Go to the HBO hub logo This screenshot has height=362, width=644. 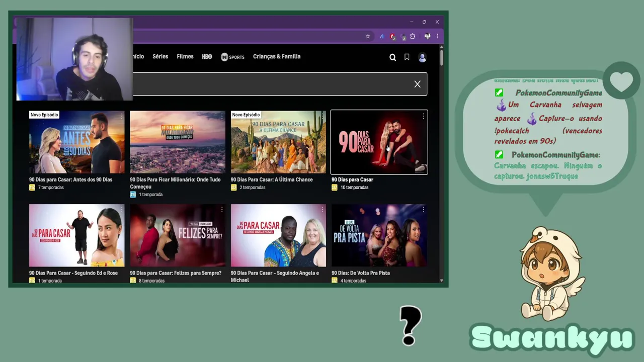(207, 57)
